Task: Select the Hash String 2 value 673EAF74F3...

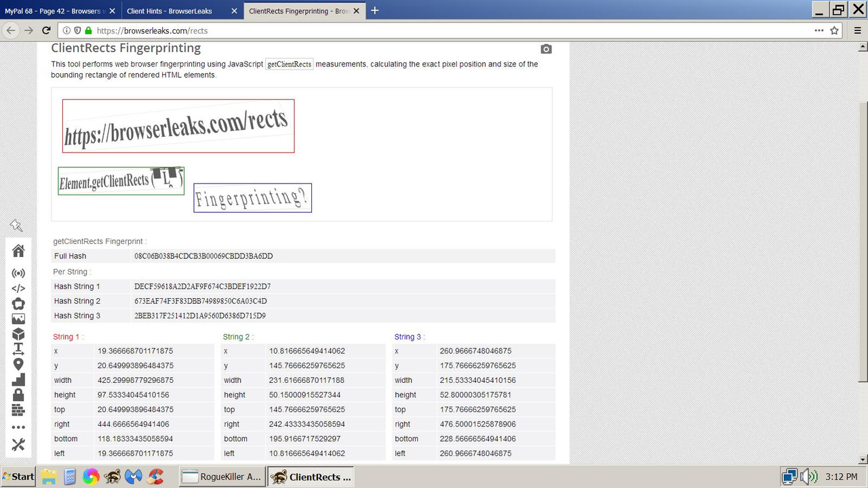Action: click(201, 301)
